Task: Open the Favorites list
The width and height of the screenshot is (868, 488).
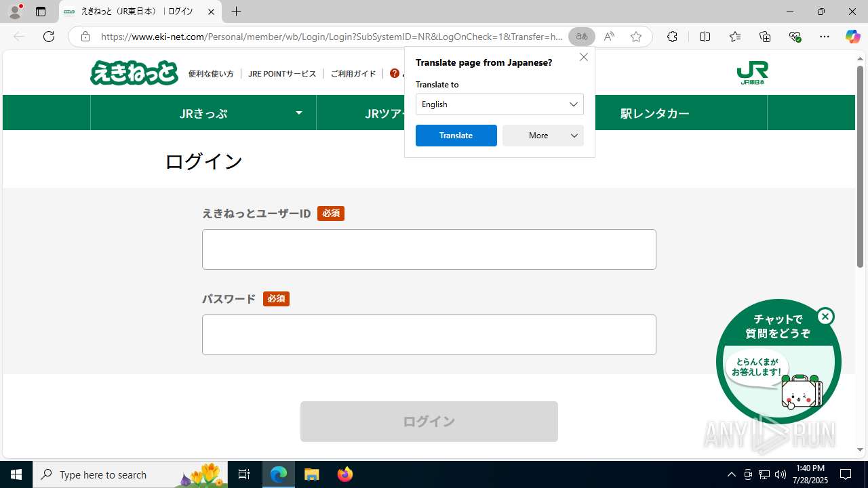Action: tap(734, 37)
